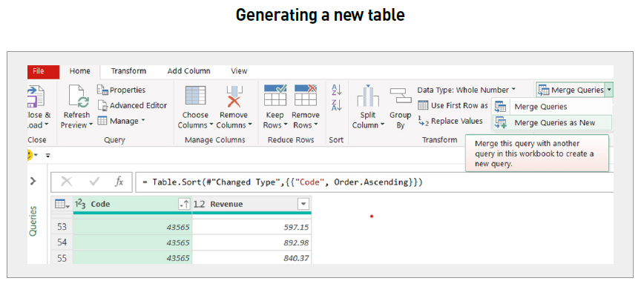The height and width of the screenshot is (301, 644).
Task: Click the Queries vertical pane label
Action: [33, 221]
